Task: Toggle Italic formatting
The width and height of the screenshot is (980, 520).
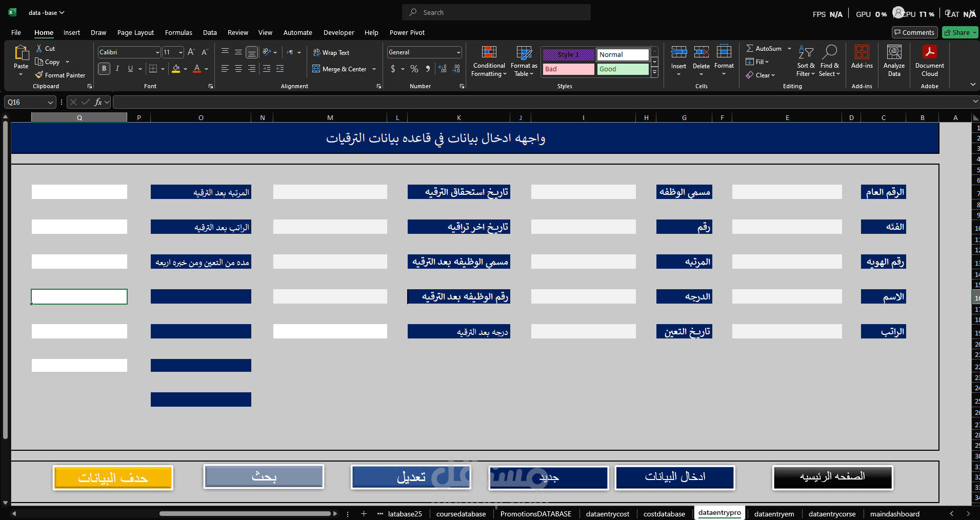Action: click(117, 69)
